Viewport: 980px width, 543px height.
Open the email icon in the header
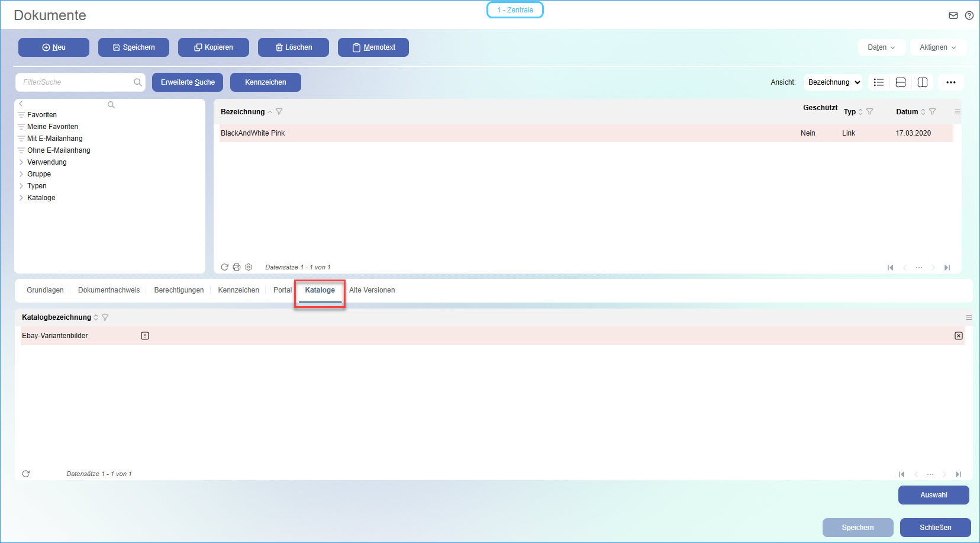953,15
